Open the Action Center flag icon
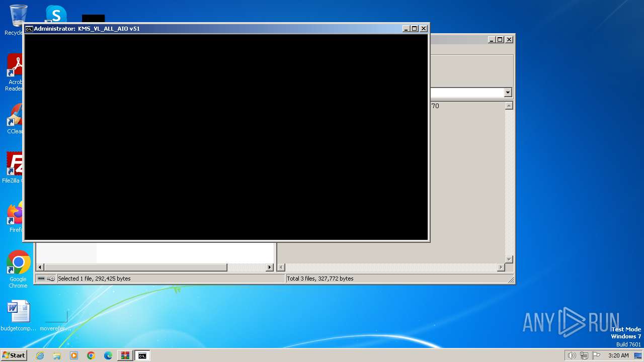Image resolution: width=644 pixels, height=362 pixels. pos(596,355)
